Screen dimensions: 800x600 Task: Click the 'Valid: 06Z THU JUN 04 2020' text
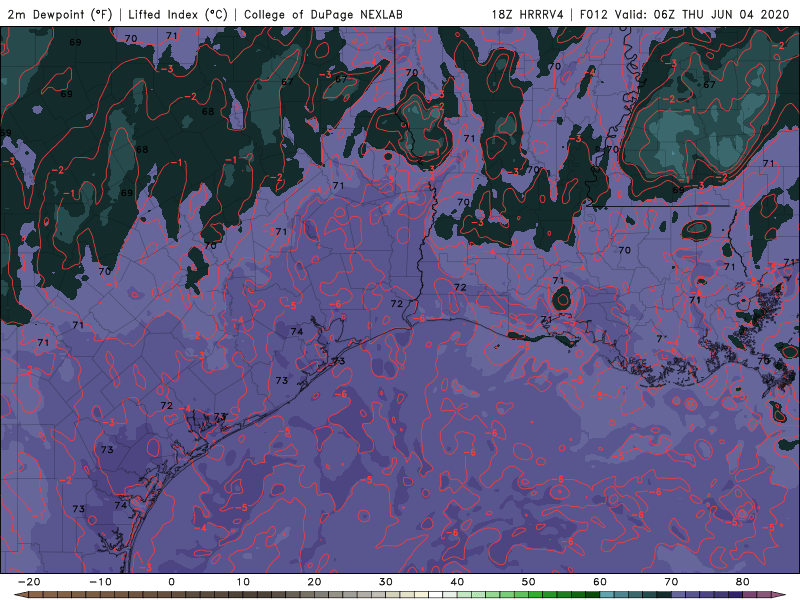tap(702, 14)
